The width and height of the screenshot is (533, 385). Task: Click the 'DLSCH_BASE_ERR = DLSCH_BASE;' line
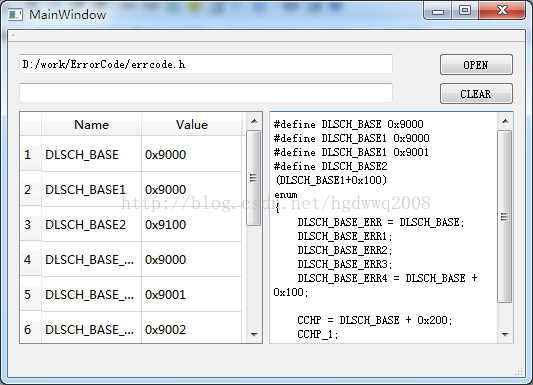pyautogui.click(x=381, y=222)
